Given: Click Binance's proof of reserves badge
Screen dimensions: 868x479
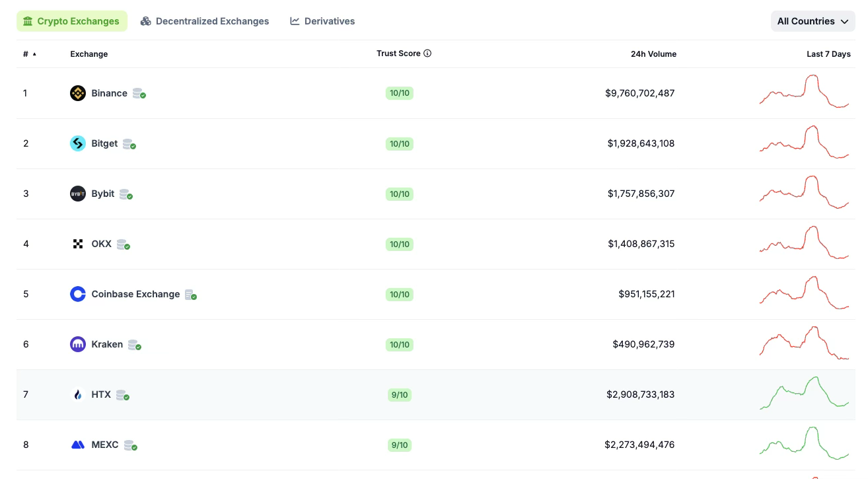Looking at the screenshot, I should (139, 94).
